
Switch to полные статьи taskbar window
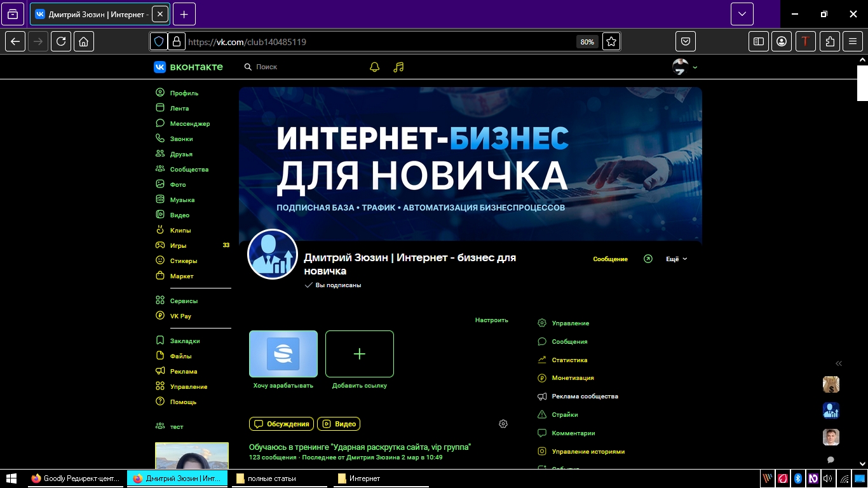pyautogui.click(x=278, y=478)
